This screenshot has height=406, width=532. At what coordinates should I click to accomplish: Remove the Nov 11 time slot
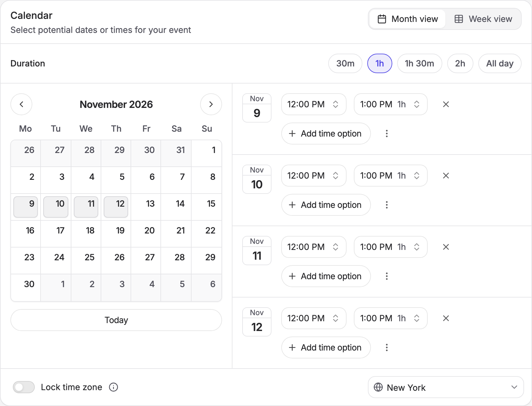(x=446, y=247)
